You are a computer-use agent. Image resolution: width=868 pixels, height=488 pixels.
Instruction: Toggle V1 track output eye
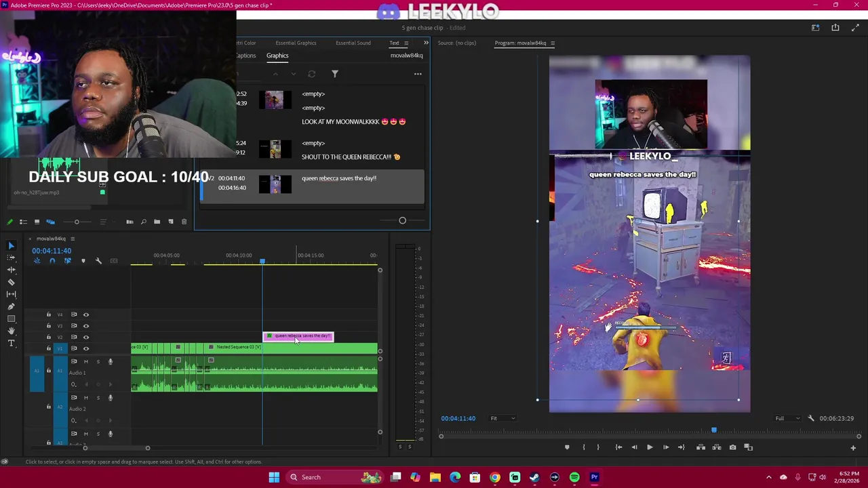pos(86,348)
